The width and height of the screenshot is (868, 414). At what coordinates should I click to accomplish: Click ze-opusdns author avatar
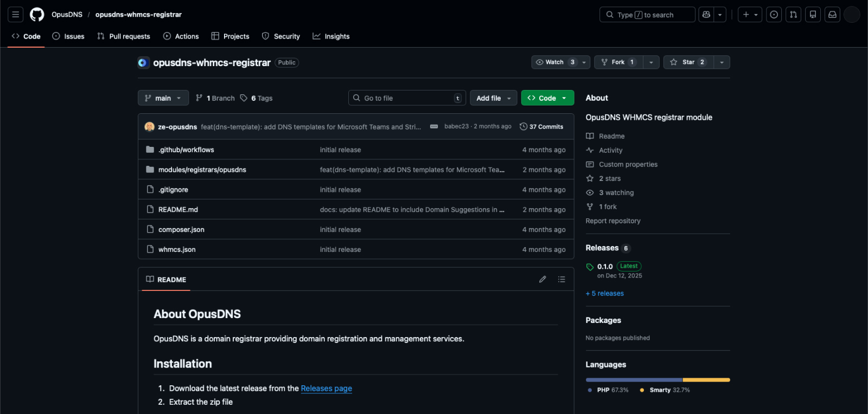[x=150, y=127]
